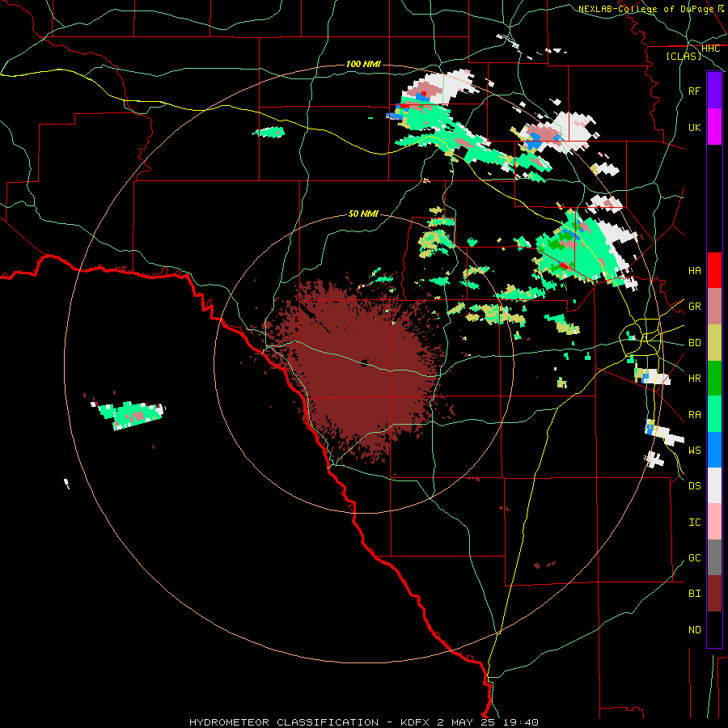
Task: Click the KDFX station identifier
Action: coord(416,722)
